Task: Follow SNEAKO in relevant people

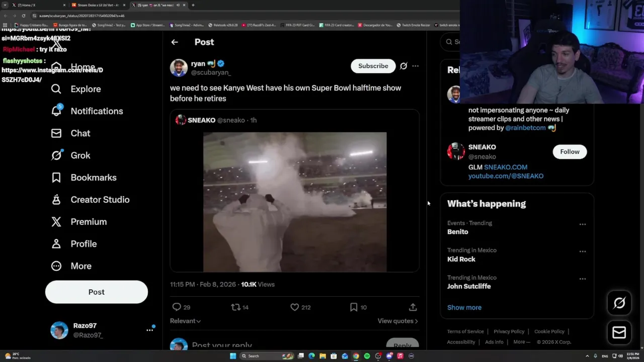Action: coord(570,152)
